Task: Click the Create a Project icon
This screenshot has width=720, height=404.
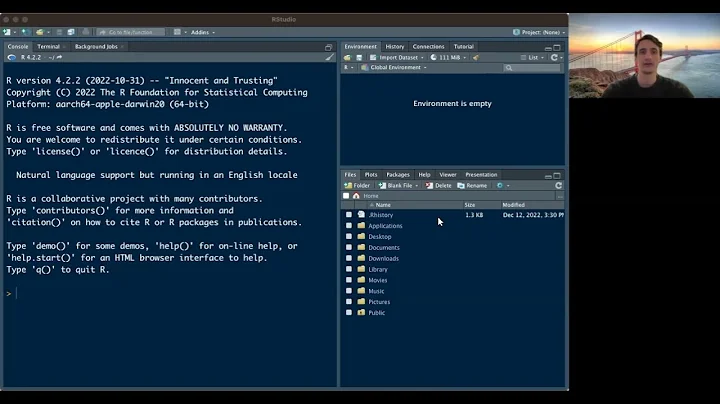Action: point(26,32)
